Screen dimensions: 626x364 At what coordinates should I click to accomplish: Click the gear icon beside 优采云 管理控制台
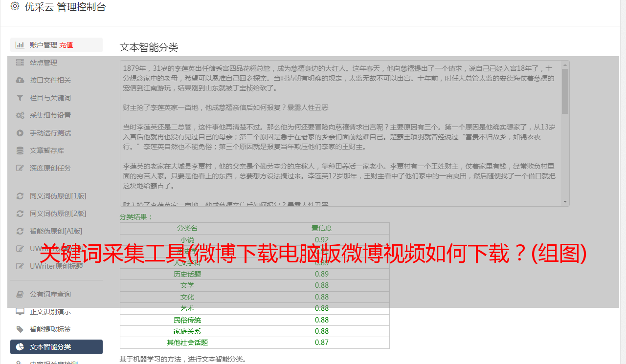click(x=15, y=6)
